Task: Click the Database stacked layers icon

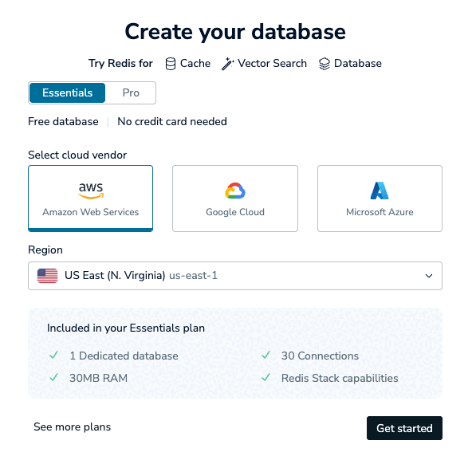Action: coord(325,64)
